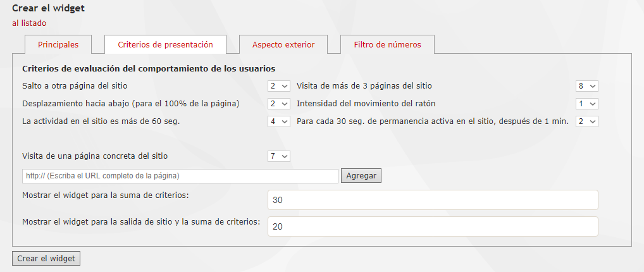Image resolution: width=644 pixels, height=272 pixels.
Task: Open the 'Desplazamiento hacia abajo' value dropdown
Action: coord(278,104)
